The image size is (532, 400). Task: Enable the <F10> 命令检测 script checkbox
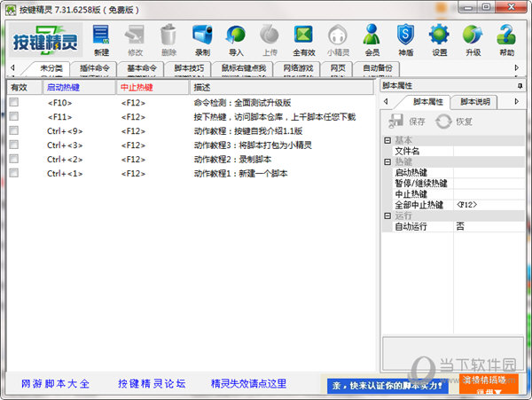(x=14, y=102)
